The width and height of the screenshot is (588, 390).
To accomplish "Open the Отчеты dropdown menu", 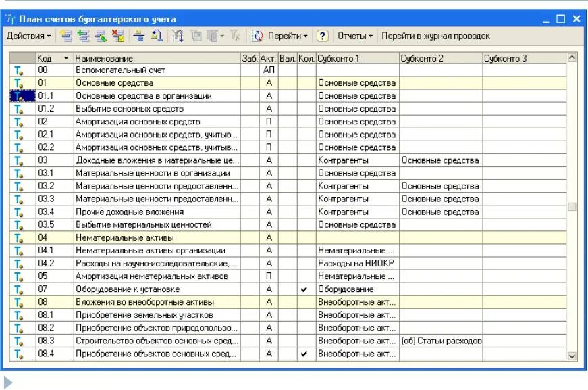I will 354,36.
